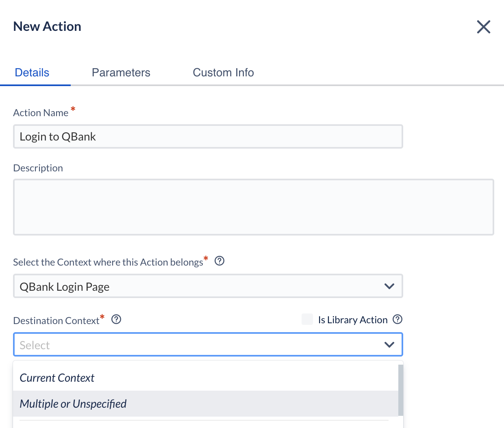Image resolution: width=504 pixels, height=428 pixels.
Task: Select the Details tab
Action: pos(32,73)
